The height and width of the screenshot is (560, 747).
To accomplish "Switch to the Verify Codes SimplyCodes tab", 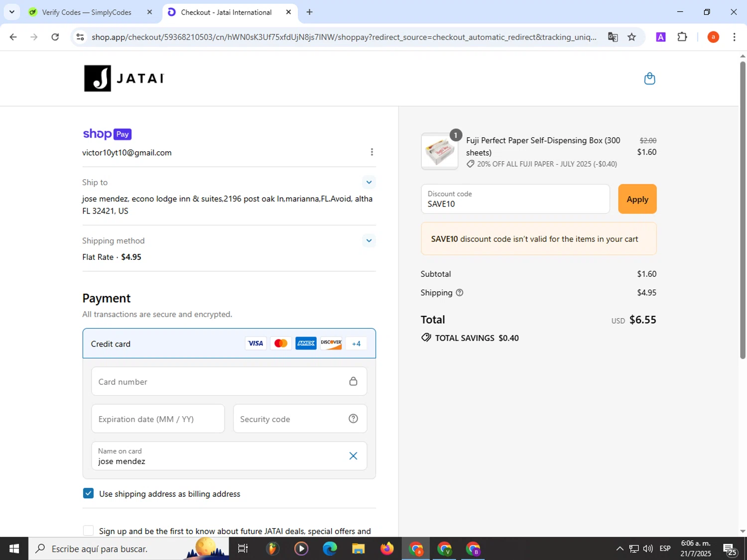I will [x=86, y=12].
